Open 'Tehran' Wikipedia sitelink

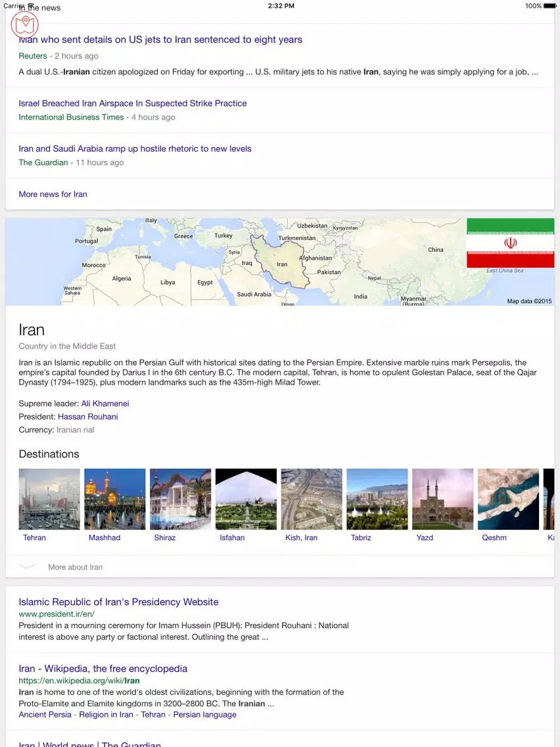click(153, 715)
